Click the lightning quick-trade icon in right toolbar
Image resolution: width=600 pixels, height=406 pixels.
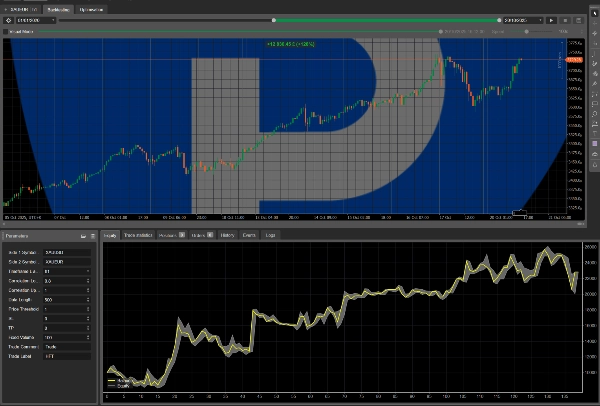pyautogui.click(x=595, y=33)
